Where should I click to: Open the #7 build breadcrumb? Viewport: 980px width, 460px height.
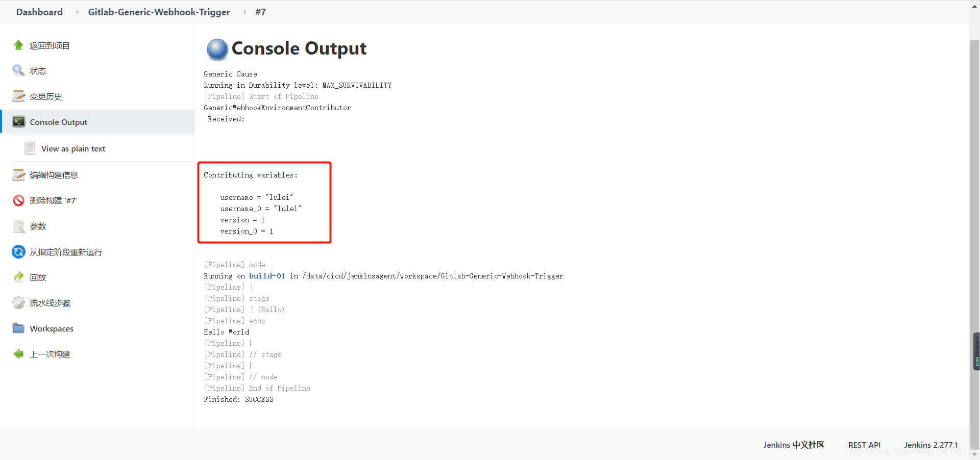(260, 12)
